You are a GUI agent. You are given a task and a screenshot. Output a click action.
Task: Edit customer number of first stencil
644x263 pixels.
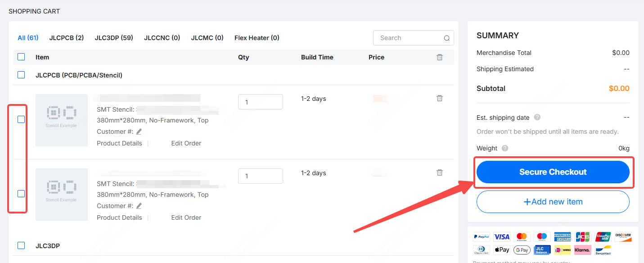(x=139, y=131)
